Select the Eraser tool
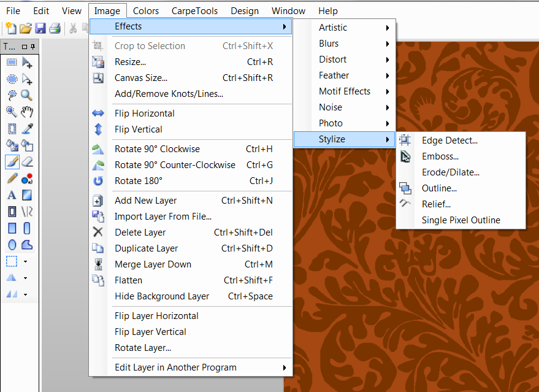This screenshot has width=539, height=392. 27,162
